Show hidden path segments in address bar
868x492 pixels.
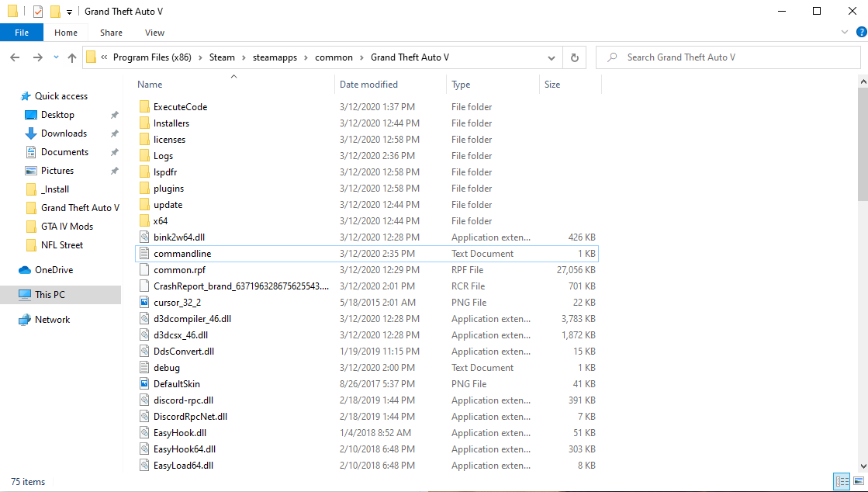pos(104,57)
